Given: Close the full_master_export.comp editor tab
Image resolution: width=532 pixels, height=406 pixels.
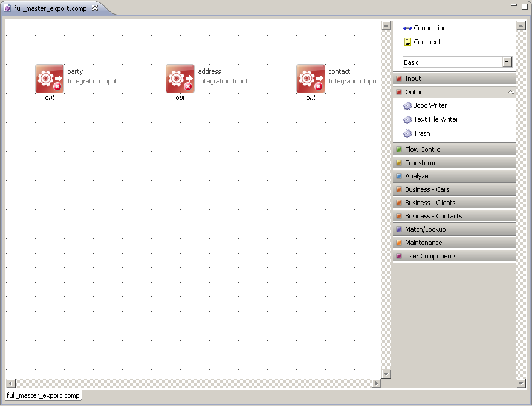Looking at the screenshot, I should [95, 8].
